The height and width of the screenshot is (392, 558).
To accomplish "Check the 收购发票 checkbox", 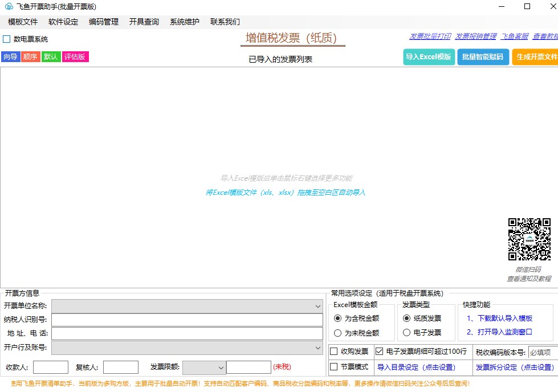I will (x=334, y=351).
